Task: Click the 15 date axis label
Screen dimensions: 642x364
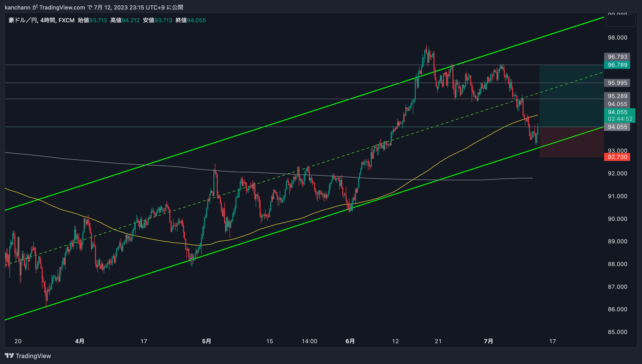Action: tap(269, 341)
